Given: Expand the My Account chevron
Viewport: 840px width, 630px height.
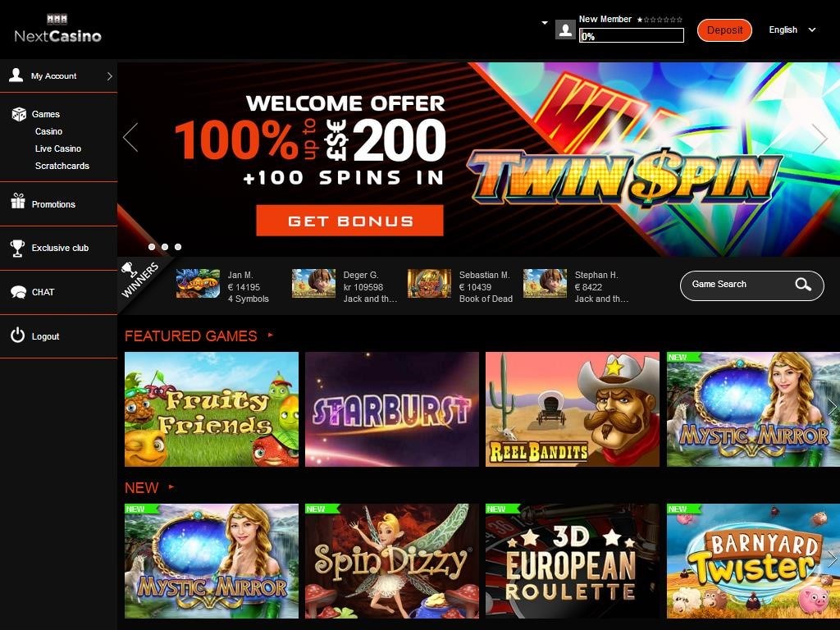Looking at the screenshot, I should (110, 76).
